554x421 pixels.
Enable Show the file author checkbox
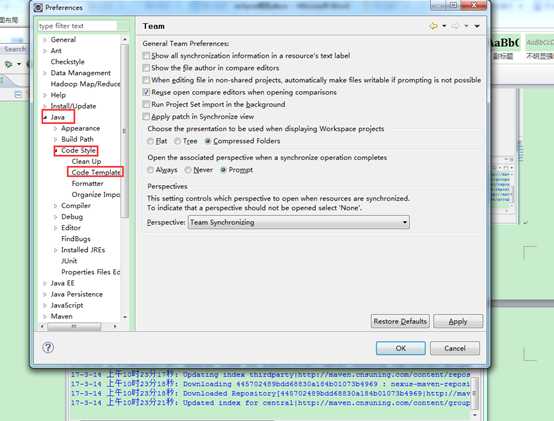tap(146, 68)
